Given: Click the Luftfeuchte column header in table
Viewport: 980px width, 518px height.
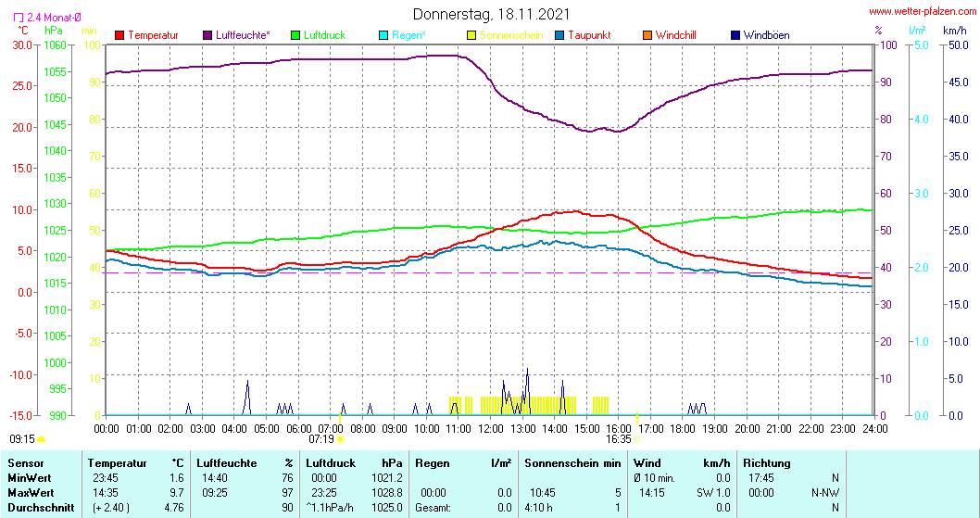Looking at the screenshot, I should tap(227, 463).
